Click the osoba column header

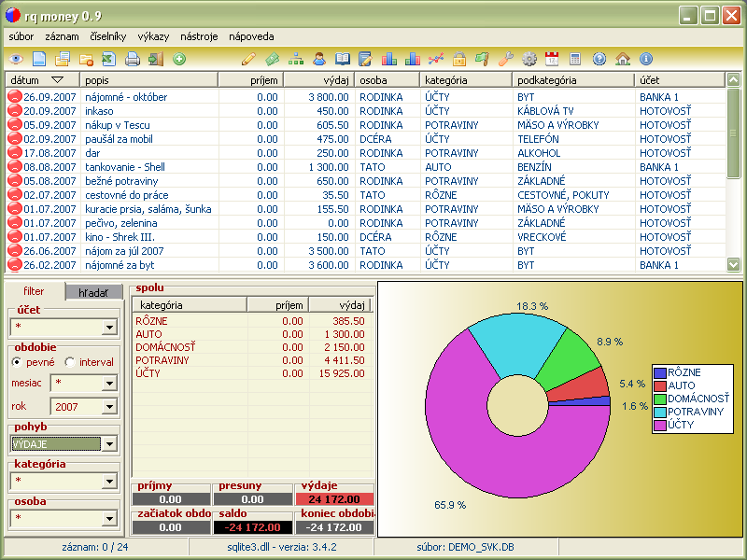click(388, 80)
